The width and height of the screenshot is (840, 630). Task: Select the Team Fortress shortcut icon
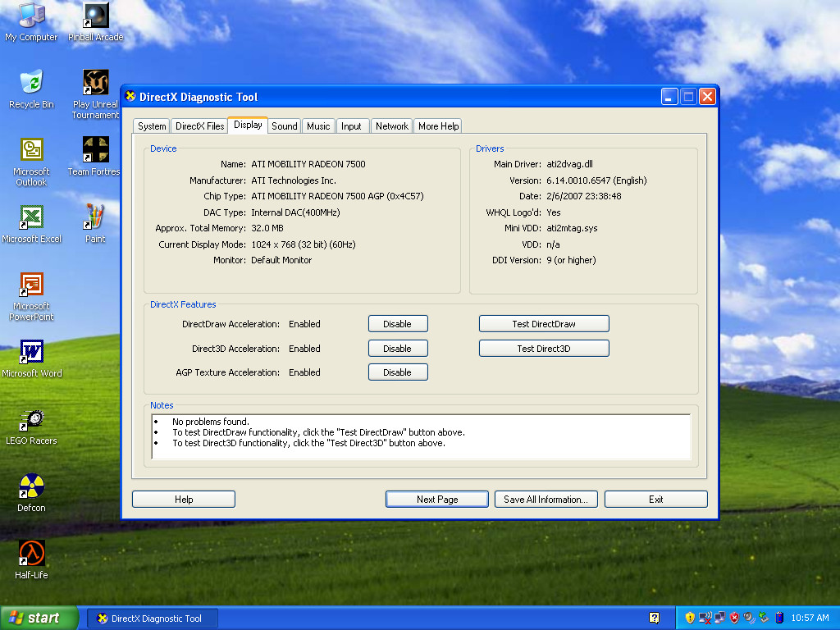pyautogui.click(x=94, y=157)
